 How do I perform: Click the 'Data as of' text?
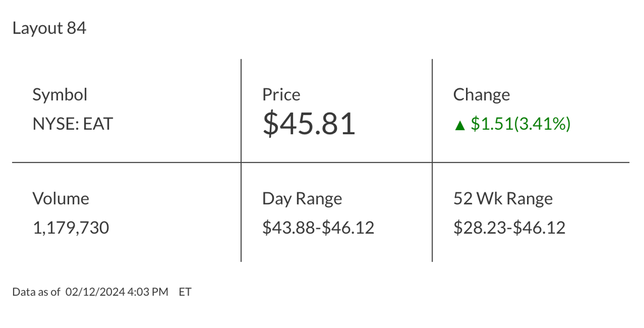36,292
